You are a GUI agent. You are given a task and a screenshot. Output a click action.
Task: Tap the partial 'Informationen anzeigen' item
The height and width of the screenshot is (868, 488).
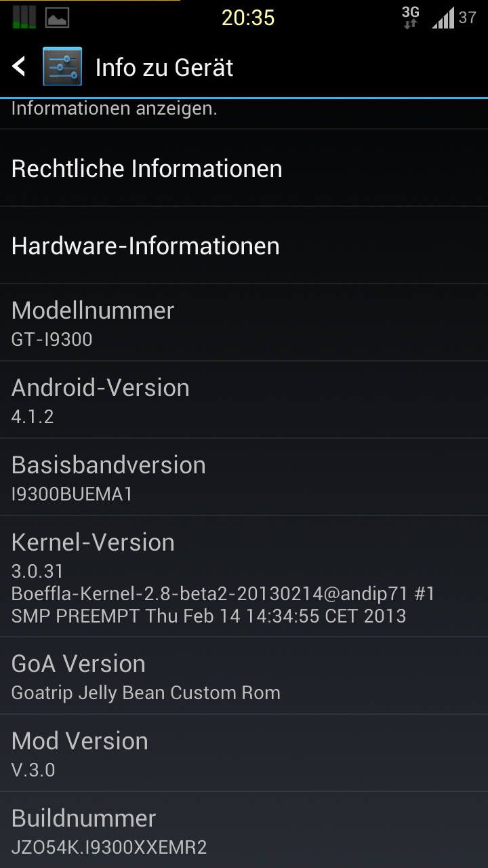pos(244,114)
